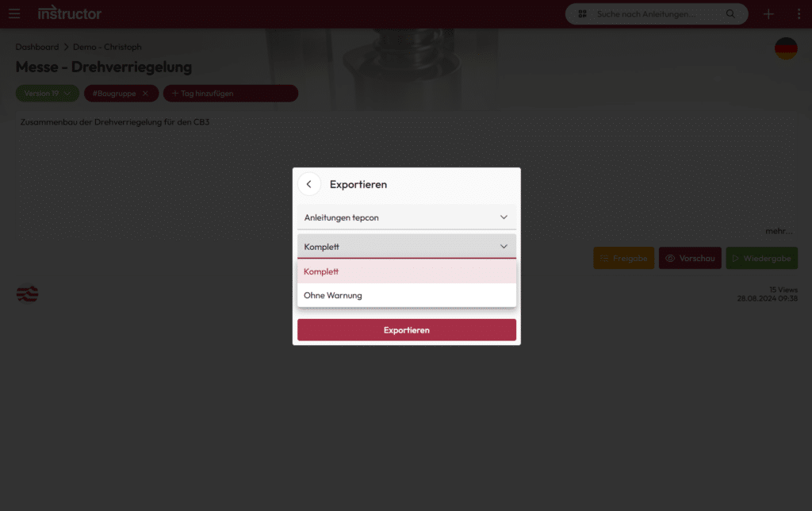
Task: Click the Dashboard breadcrumb link
Action: [x=36, y=47]
